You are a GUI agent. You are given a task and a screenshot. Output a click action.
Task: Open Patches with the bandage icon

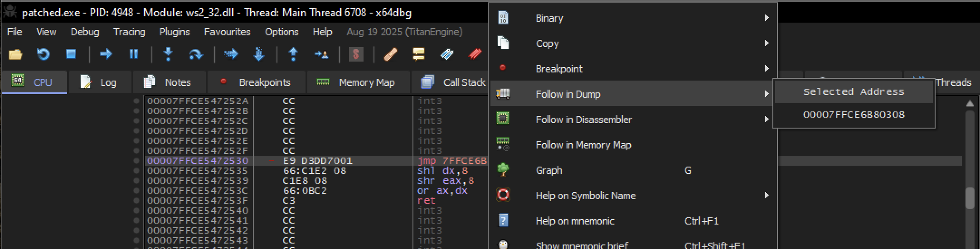coord(390,54)
